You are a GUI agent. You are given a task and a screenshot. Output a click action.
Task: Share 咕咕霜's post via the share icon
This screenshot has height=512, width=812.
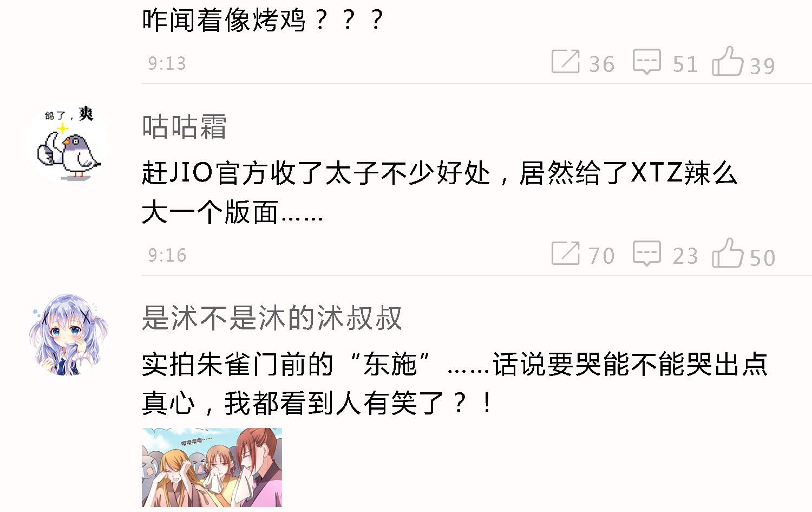565,253
